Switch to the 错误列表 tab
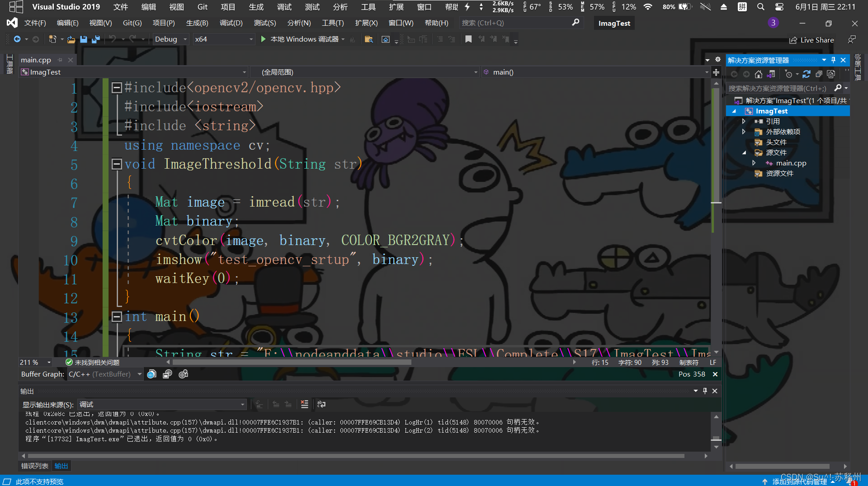 click(35, 466)
